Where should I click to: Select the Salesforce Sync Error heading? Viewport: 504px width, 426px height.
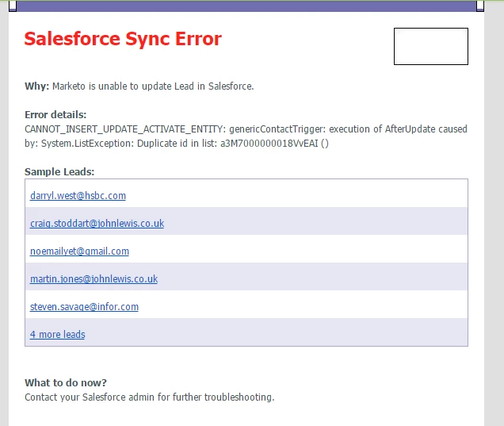point(123,39)
